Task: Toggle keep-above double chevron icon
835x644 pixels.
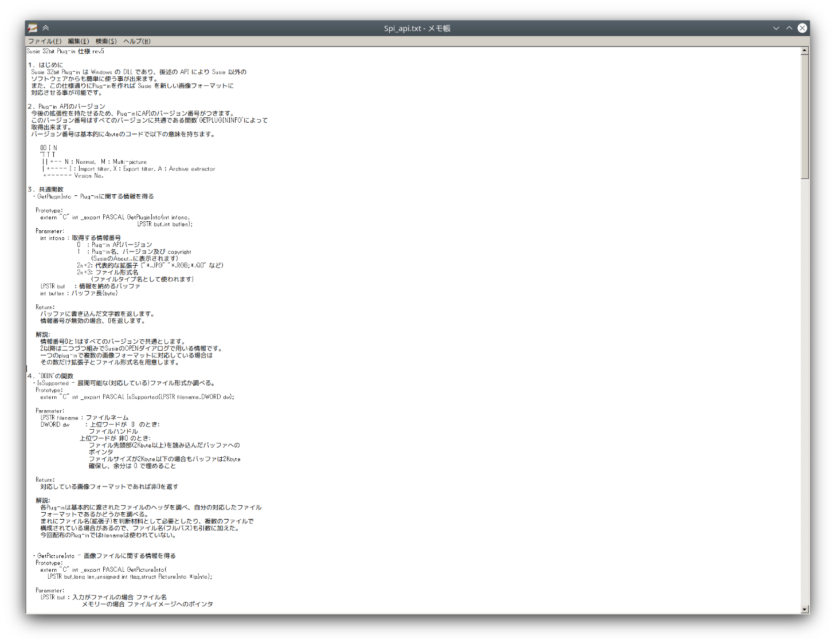Action: click(46, 28)
